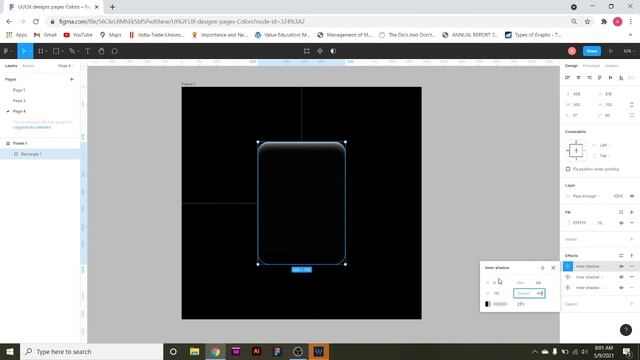Select the Pen tool

72,51
